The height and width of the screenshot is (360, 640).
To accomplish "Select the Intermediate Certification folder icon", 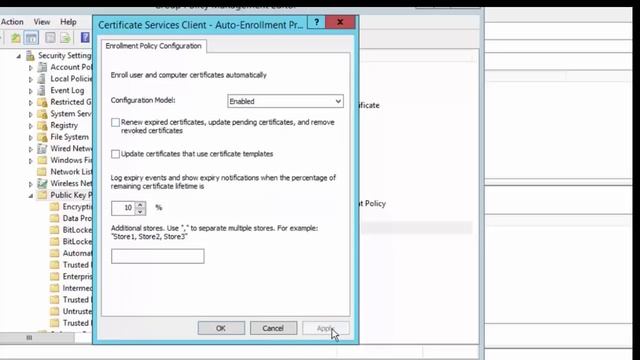I will (54, 288).
